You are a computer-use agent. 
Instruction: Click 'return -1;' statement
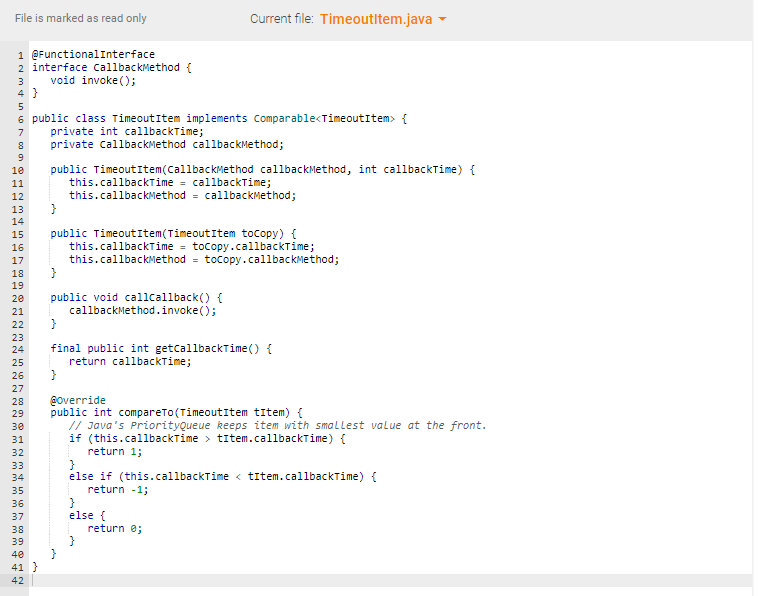[x=118, y=490]
